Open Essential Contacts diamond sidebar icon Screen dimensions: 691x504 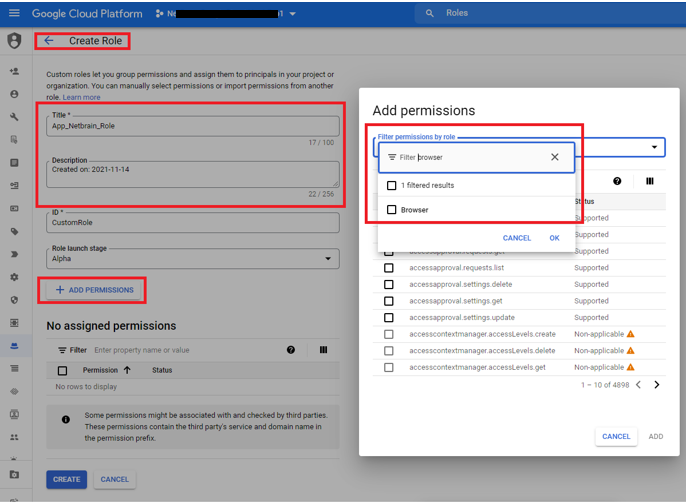[x=14, y=391]
